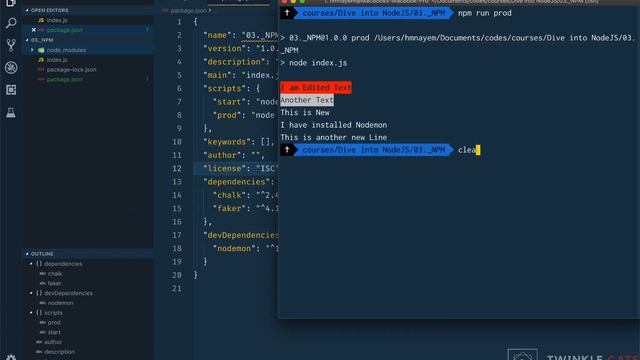The height and width of the screenshot is (360, 640).
Task: Click the bottom terminal prompt path segment
Action: pos(373,150)
